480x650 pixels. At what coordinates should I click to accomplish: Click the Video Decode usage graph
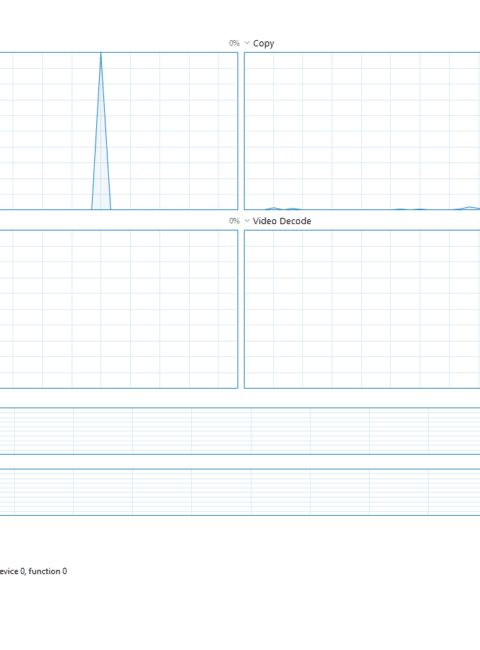[362, 309]
